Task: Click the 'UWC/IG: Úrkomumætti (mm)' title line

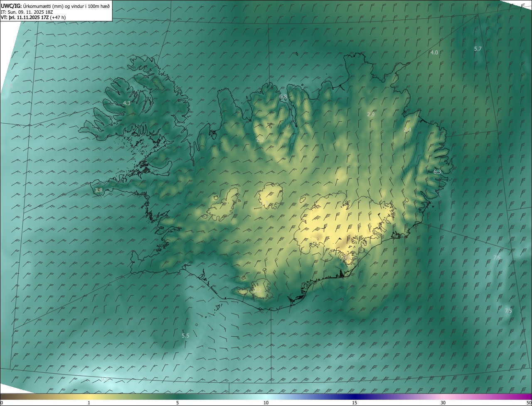Action: coord(56,6)
